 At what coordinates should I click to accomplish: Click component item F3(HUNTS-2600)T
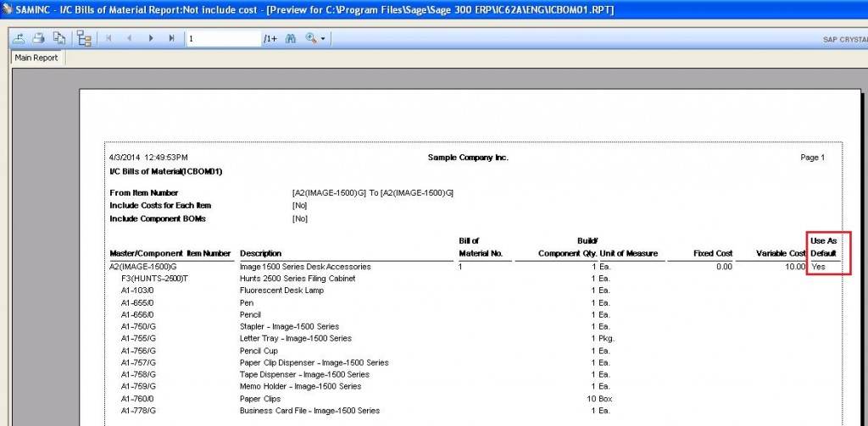coord(154,279)
